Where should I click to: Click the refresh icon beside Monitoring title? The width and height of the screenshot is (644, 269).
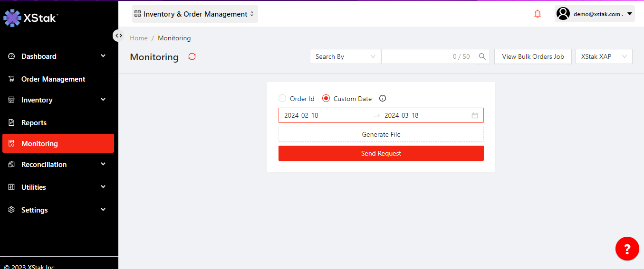192,56
